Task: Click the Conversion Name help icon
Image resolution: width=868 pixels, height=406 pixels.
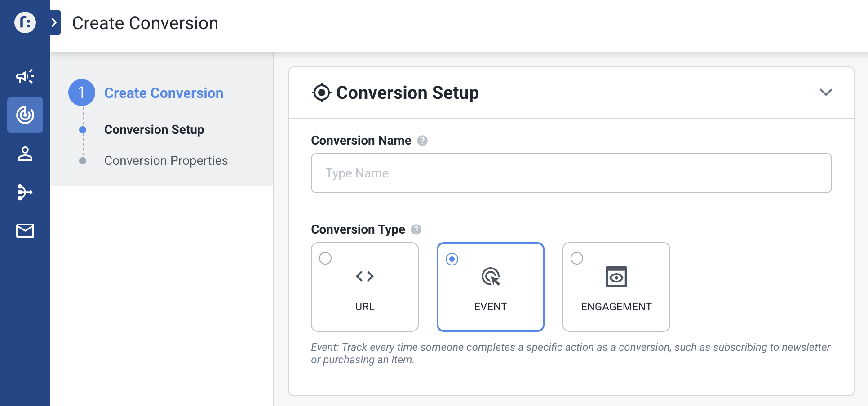Action: pyautogui.click(x=422, y=141)
